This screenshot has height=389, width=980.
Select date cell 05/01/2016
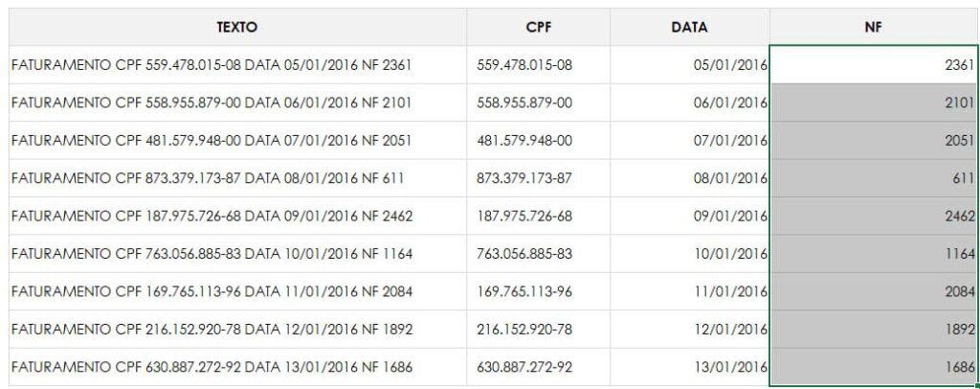[690, 65]
